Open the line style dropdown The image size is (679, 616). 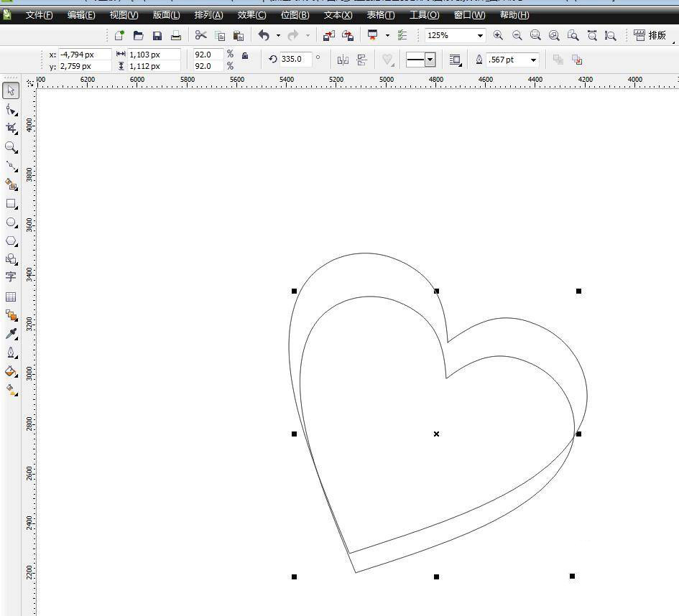tap(430, 60)
